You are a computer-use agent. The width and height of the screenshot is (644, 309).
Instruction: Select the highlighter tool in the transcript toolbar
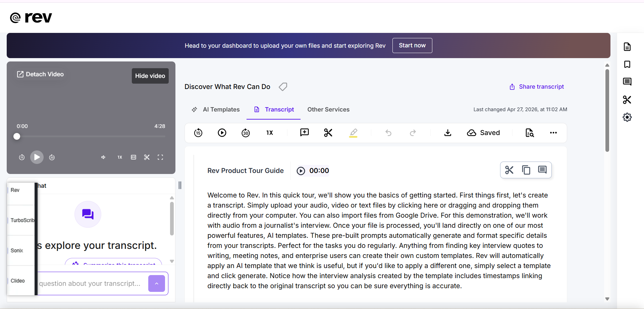click(x=354, y=133)
